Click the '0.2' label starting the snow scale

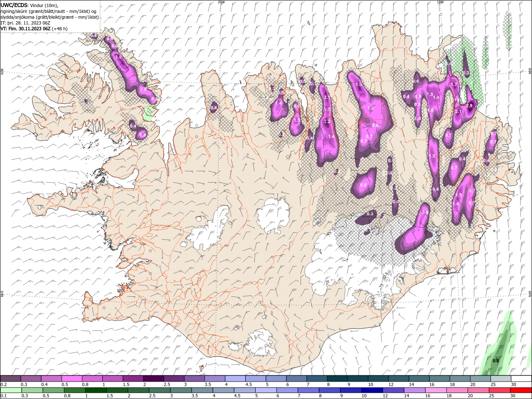pos(3,384)
